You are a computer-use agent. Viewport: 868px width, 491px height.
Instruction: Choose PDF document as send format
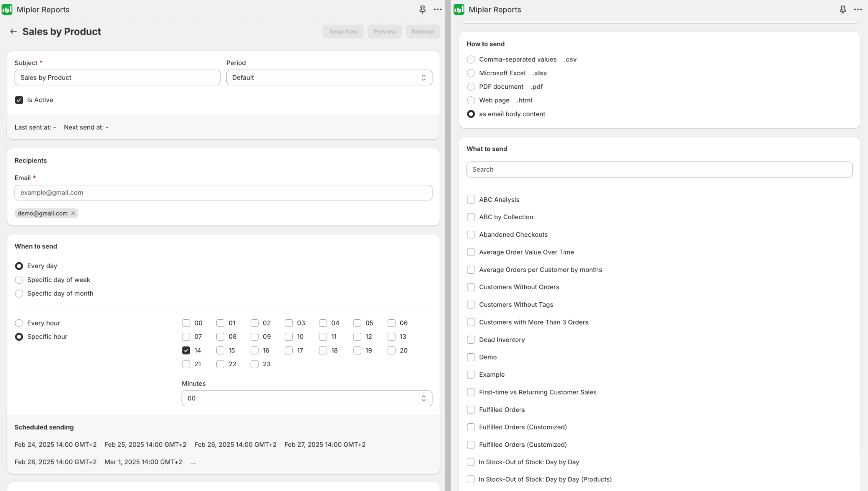tap(471, 87)
